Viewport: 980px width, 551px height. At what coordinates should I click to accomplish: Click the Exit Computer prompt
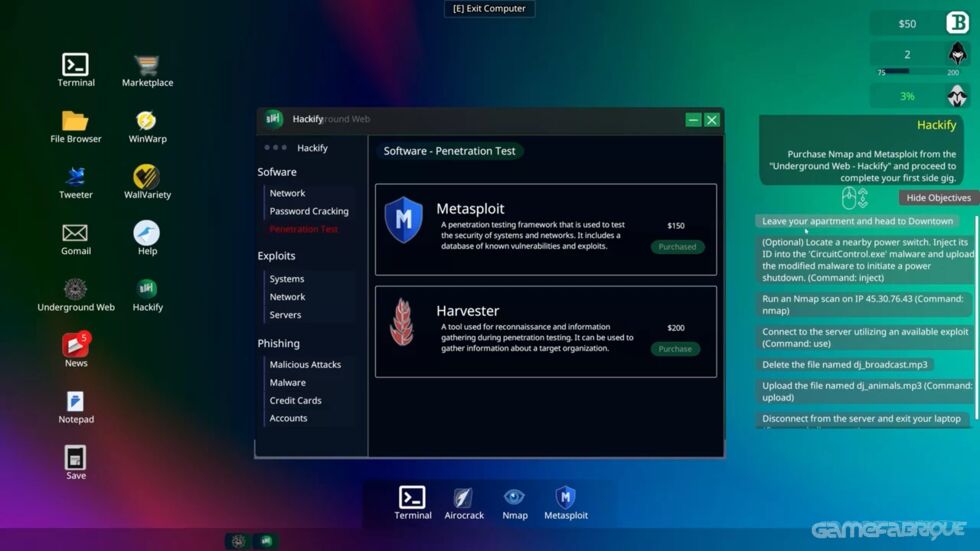point(489,9)
